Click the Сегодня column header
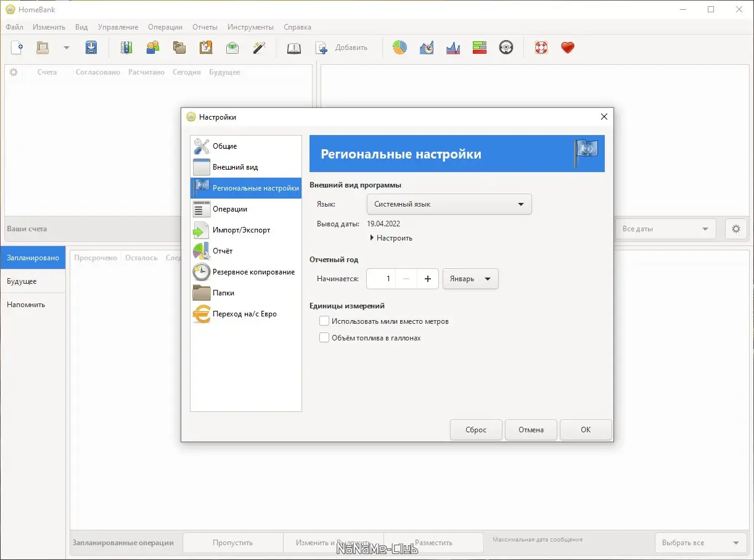 (x=187, y=72)
